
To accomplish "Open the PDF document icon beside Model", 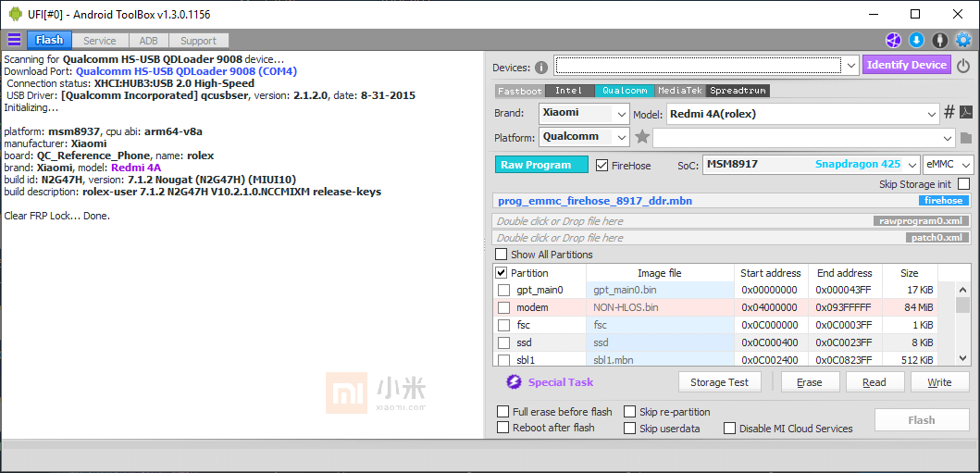I will [x=965, y=113].
